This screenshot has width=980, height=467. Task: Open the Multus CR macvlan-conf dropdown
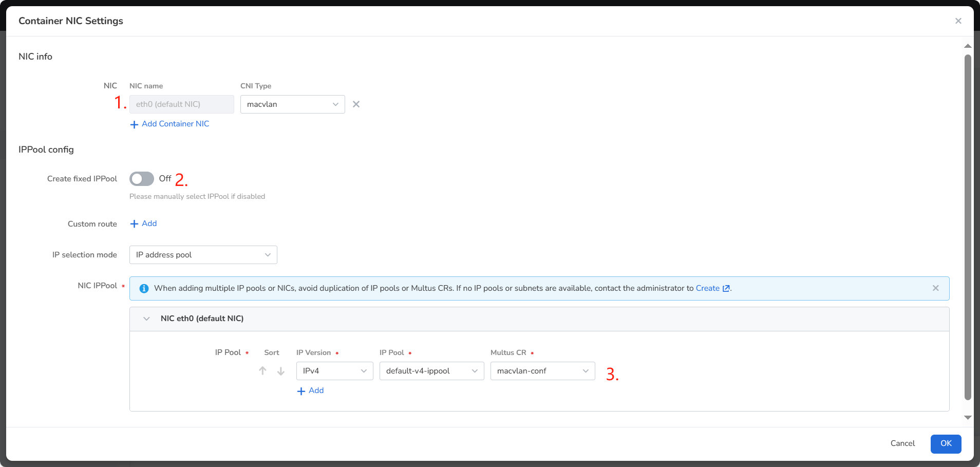tap(542, 371)
